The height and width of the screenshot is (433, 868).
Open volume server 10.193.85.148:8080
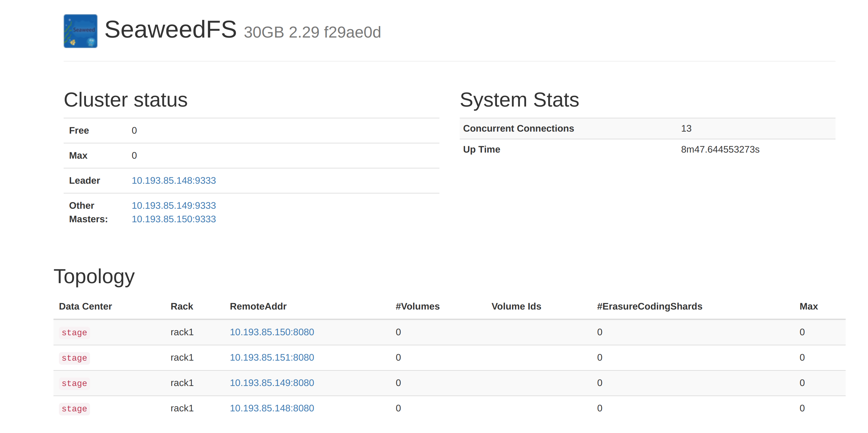click(x=272, y=408)
